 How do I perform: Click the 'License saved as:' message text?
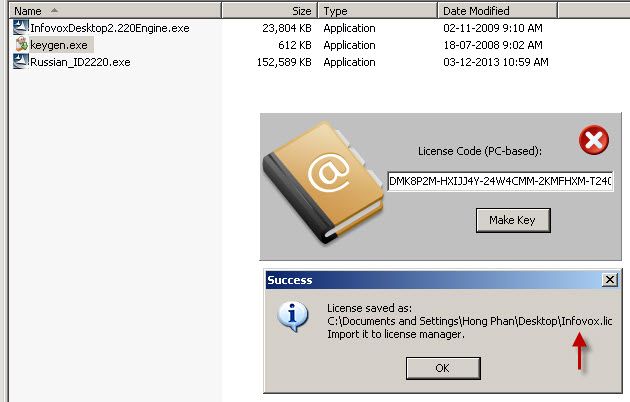[x=369, y=308]
